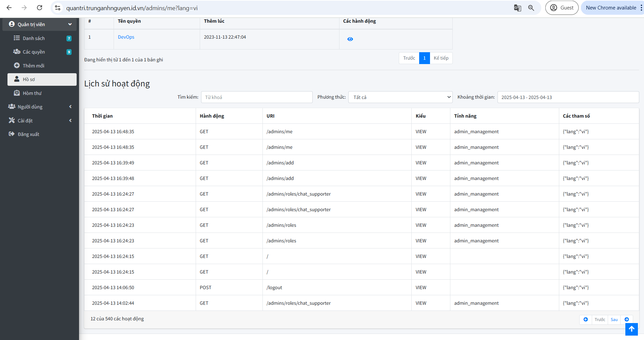
Task: Reload the page with refresh icon
Action: [39, 8]
